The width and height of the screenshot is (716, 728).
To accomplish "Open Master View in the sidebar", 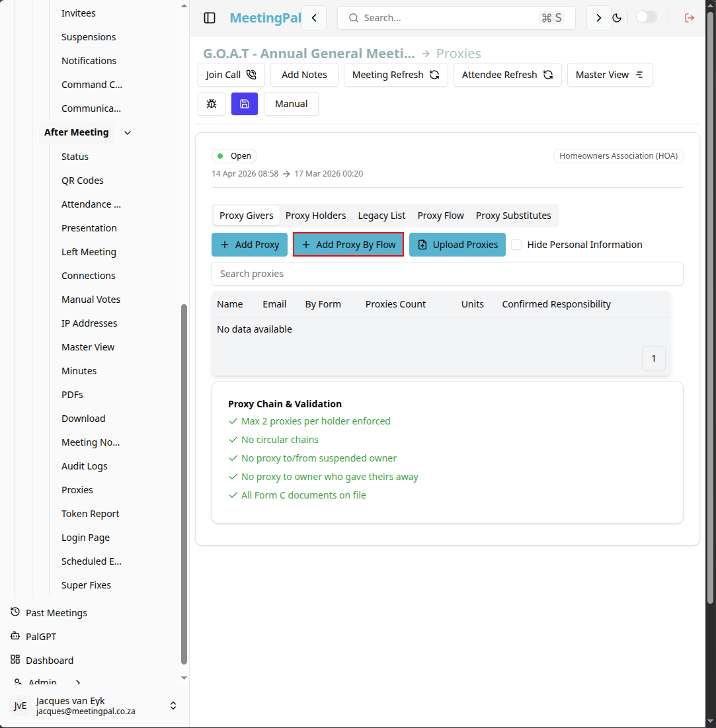I will click(88, 347).
